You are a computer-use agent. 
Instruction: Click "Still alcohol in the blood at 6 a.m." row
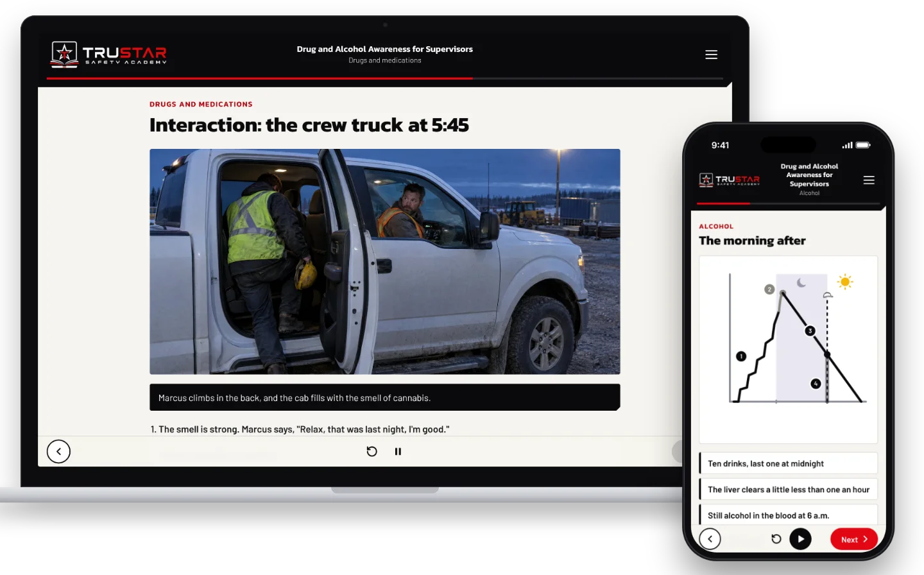789,515
